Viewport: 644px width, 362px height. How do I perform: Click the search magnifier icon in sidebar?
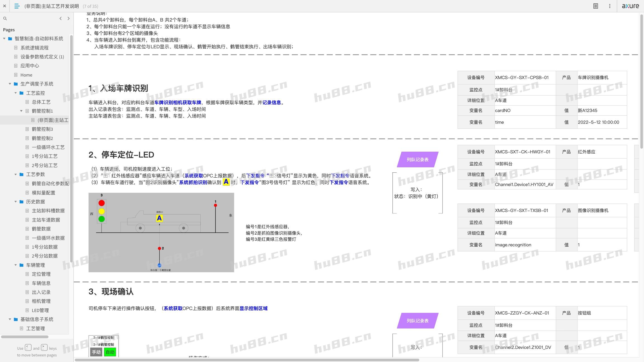coord(5,18)
